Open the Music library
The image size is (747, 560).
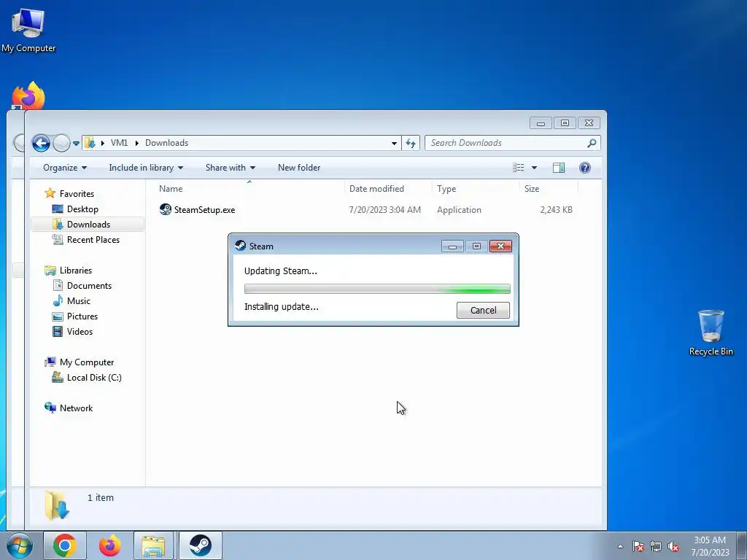[x=78, y=301]
